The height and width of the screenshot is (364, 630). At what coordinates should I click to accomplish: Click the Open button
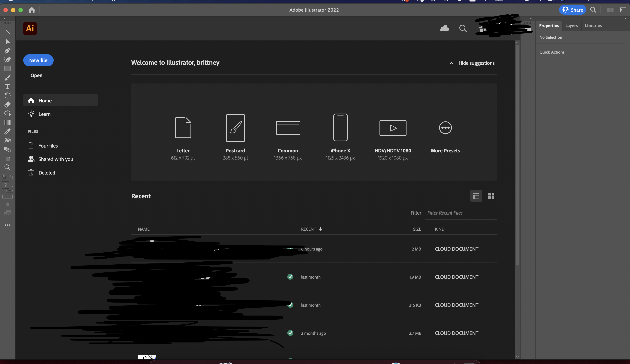pos(37,75)
